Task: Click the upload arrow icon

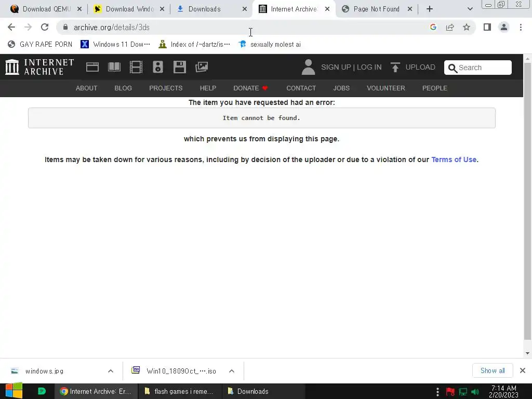Action: click(x=395, y=67)
